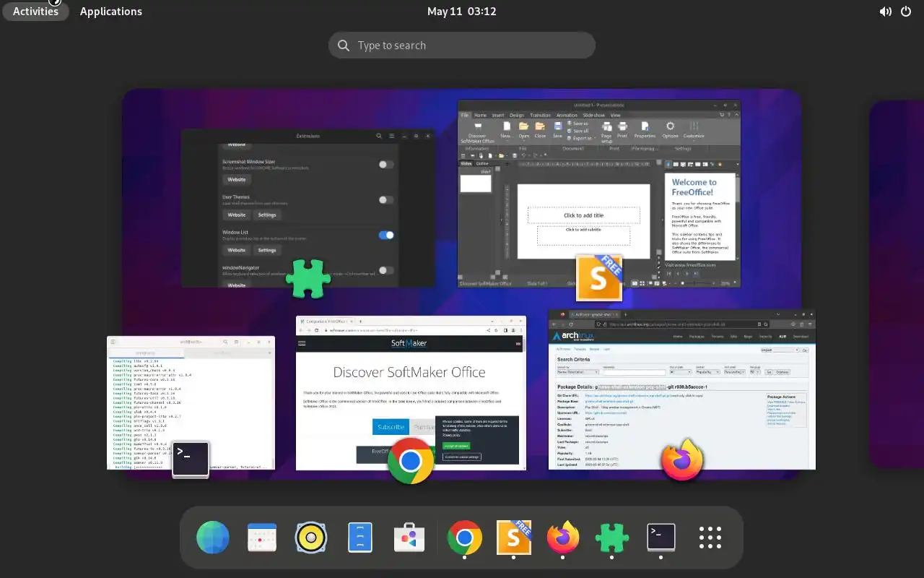This screenshot has height=578, width=924.
Task: Expand the Open dropdown arrow in FreeOffice
Action: [524, 141]
